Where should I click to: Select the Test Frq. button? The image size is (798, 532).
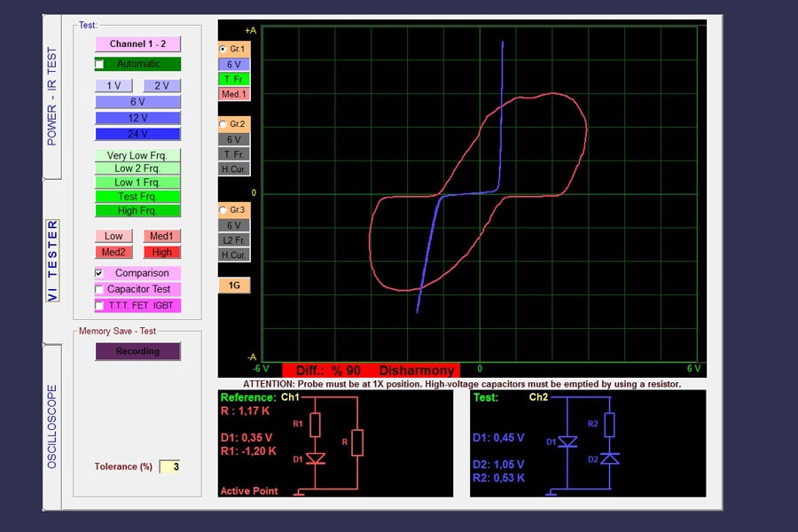tap(137, 197)
